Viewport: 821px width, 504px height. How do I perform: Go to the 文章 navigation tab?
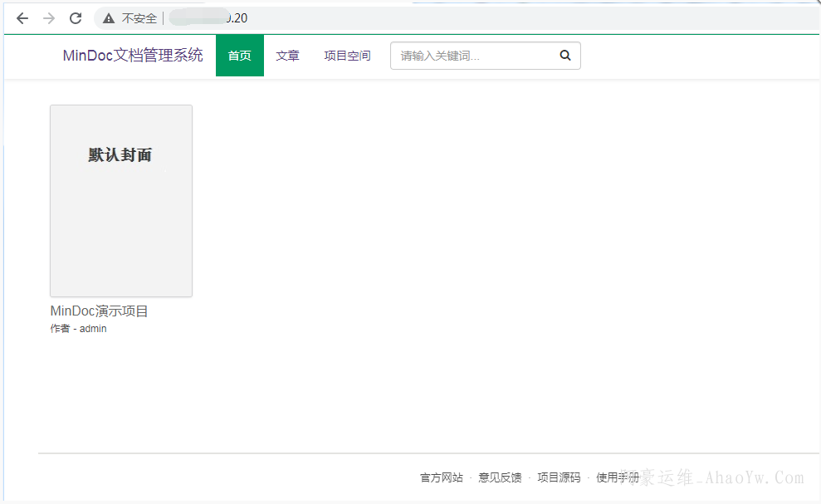[287, 56]
